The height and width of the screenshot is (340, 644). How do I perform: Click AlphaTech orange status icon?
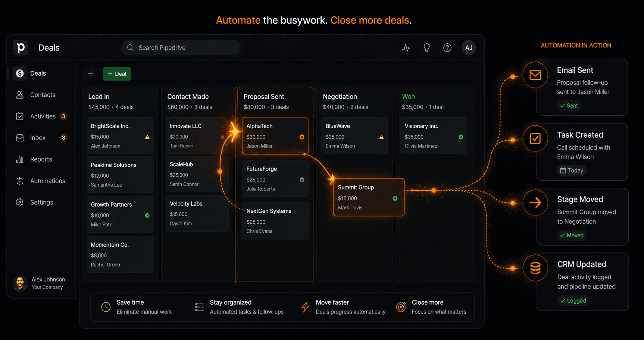point(302,137)
